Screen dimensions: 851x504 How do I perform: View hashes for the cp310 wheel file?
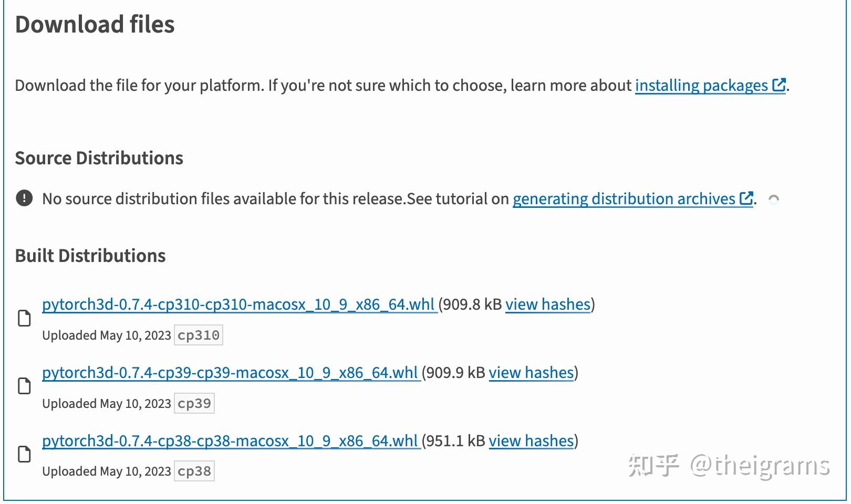547,304
